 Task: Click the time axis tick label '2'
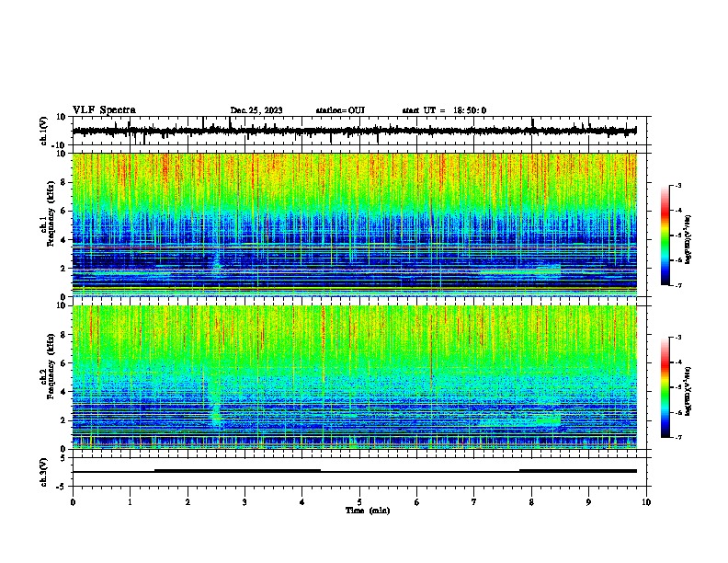(x=188, y=502)
